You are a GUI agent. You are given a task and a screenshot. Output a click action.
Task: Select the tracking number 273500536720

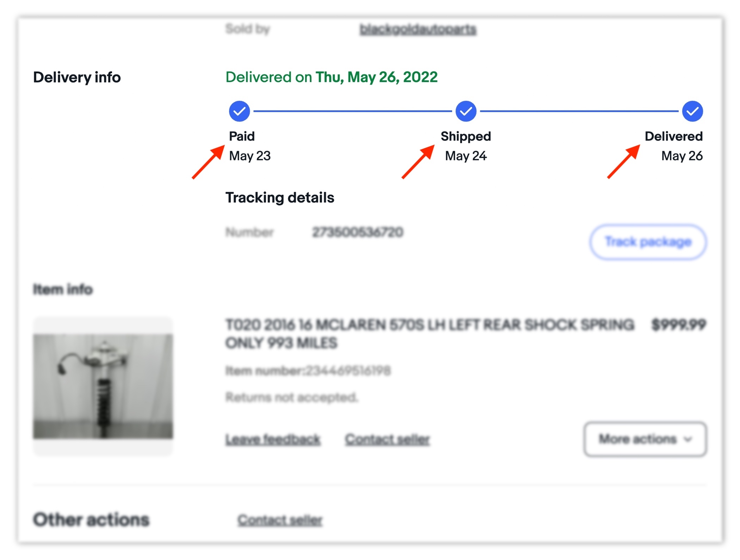click(x=358, y=232)
